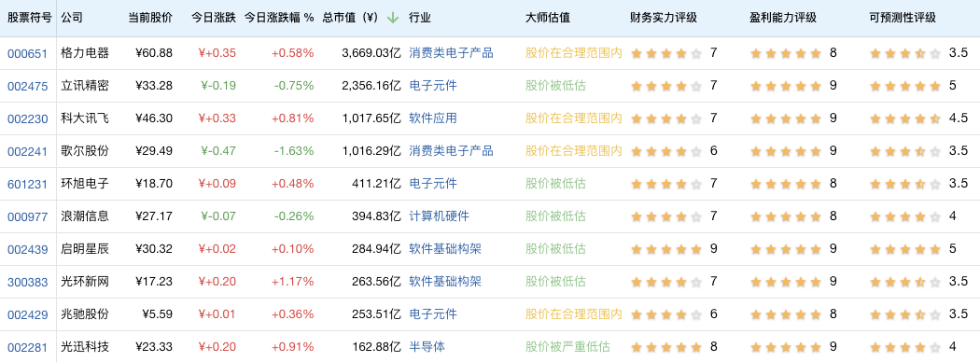Open 软件基础构架 industry link for 启明星辰
The height and width of the screenshot is (362, 980).
tap(445, 249)
